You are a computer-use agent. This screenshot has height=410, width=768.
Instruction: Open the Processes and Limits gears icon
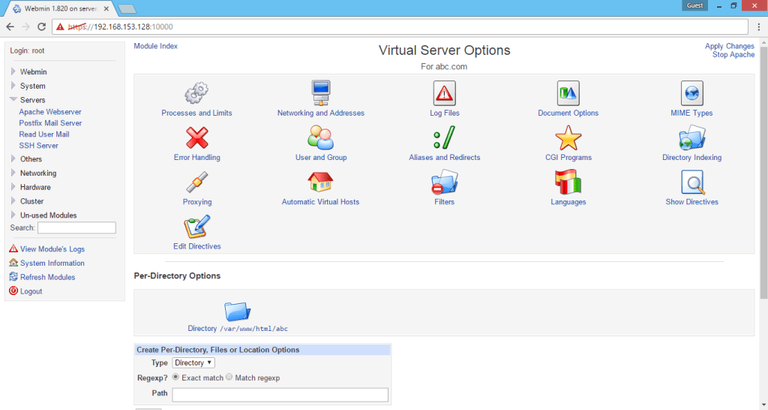click(x=197, y=93)
